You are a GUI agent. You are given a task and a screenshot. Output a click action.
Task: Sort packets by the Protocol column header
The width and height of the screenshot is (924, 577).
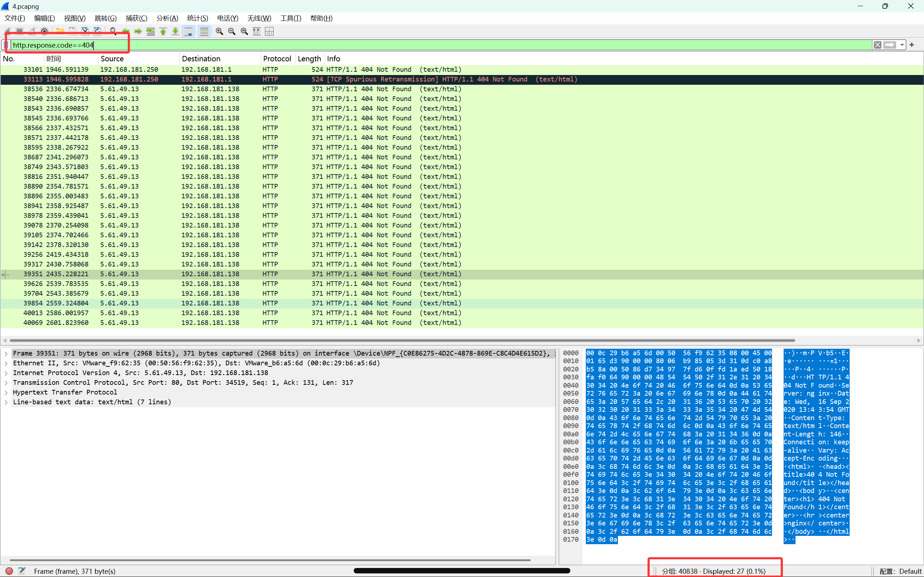[277, 59]
